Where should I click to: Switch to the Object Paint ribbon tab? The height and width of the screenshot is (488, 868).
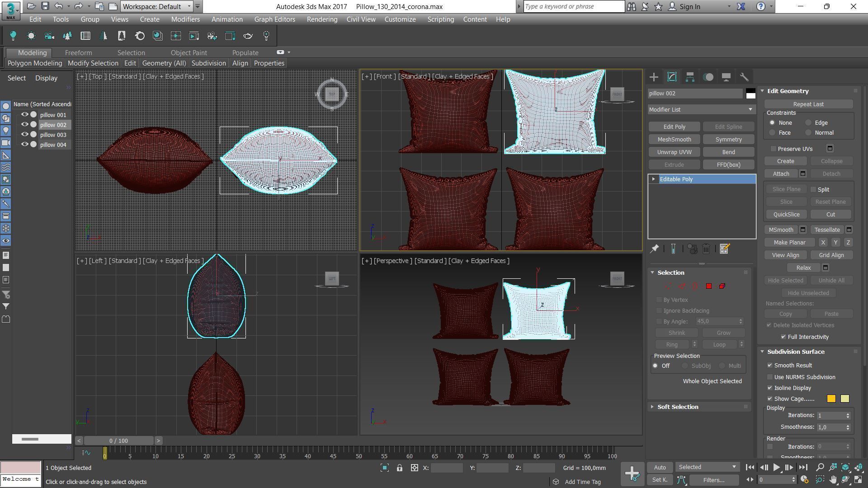click(x=189, y=53)
